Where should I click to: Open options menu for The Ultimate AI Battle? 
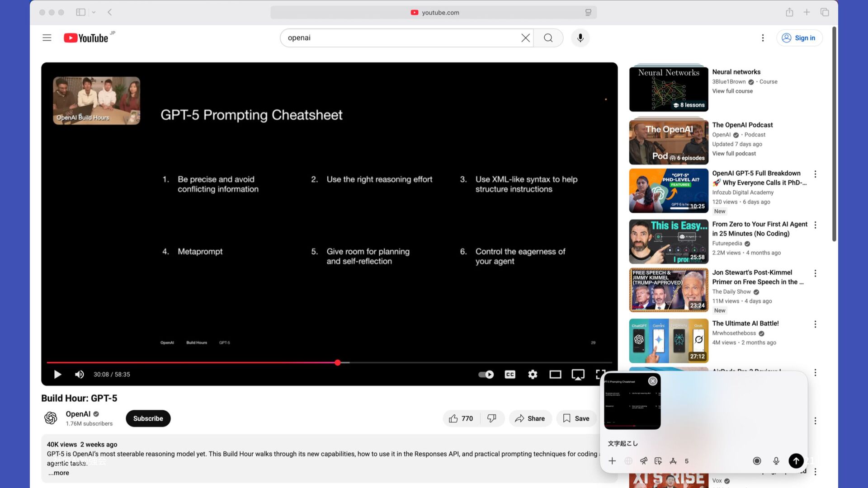(x=815, y=324)
